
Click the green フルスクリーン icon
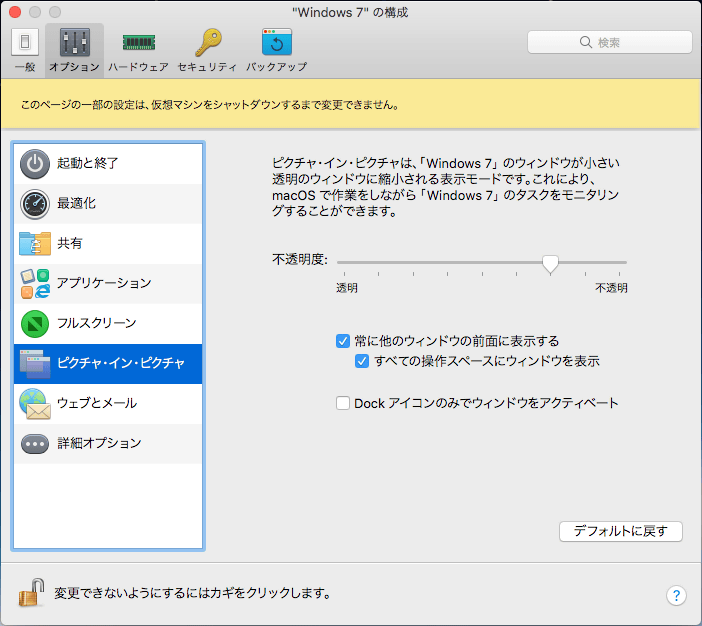tap(35, 323)
